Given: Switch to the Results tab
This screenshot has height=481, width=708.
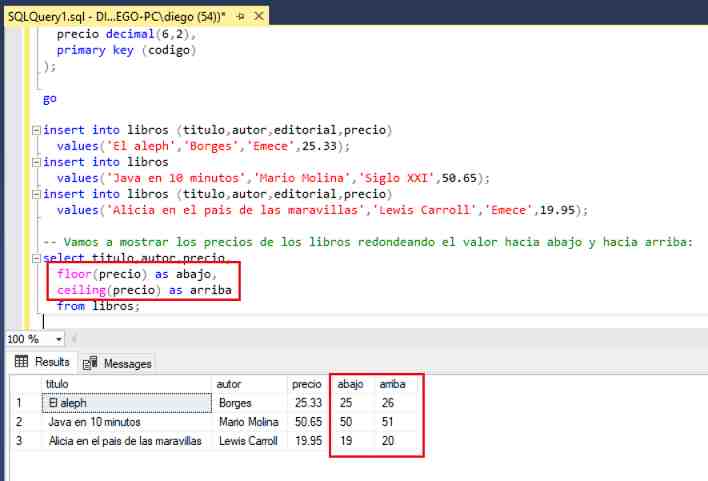Looking at the screenshot, I should (43, 362).
